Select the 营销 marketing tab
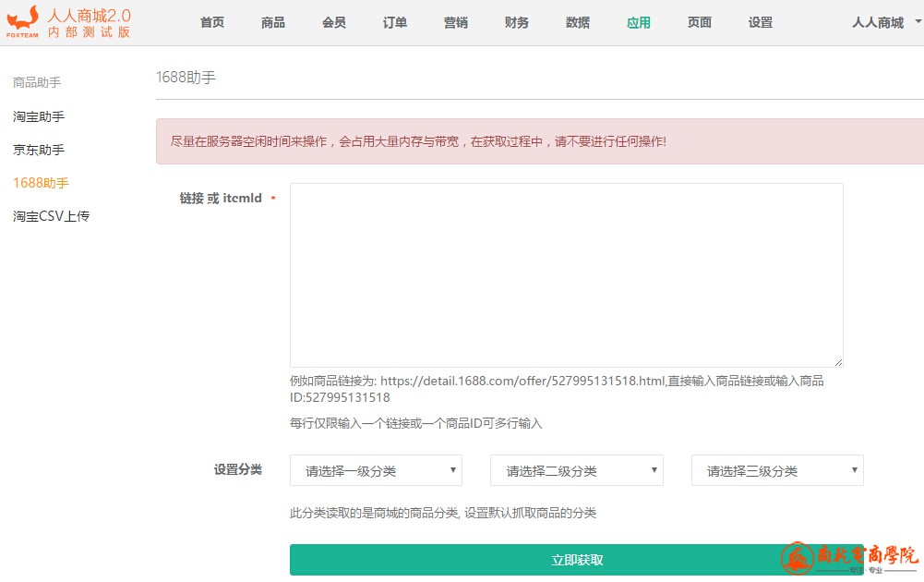The image size is (924, 582). click(x=455, y=22)
